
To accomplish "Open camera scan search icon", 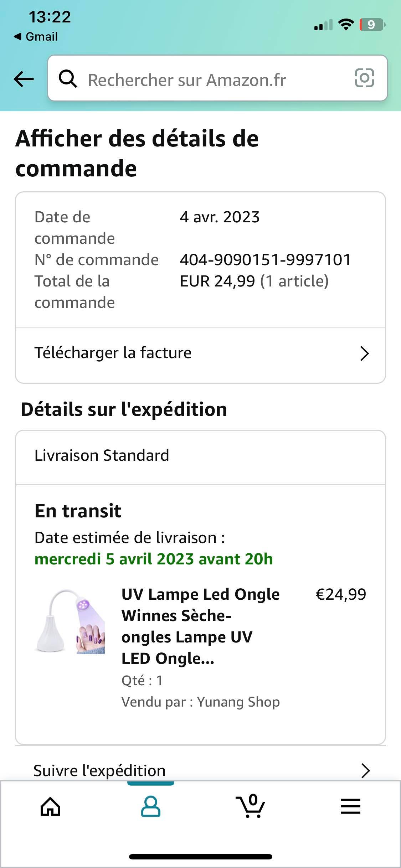I will coord(364,78).
